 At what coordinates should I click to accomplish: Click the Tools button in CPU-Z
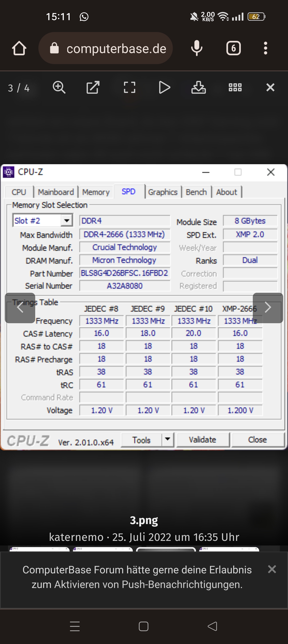(141, 440)
